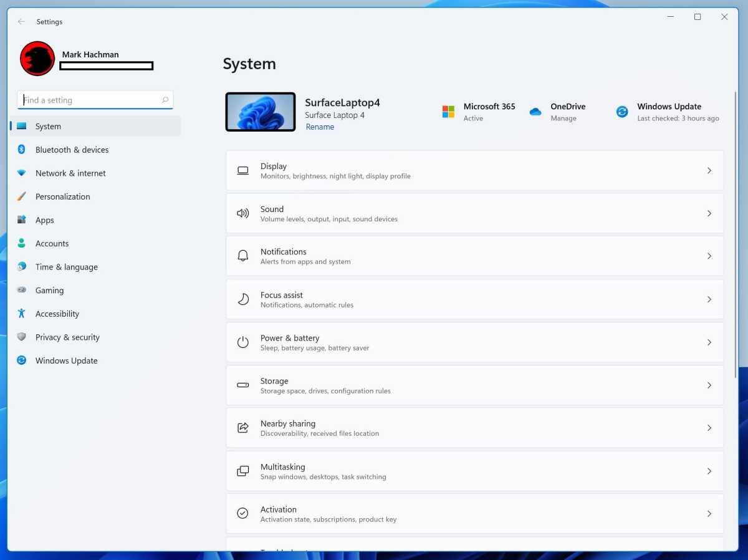This screenshot has height=560, width=748.
Task: Open Privacy & security label
Action: [x=67, y=337]
